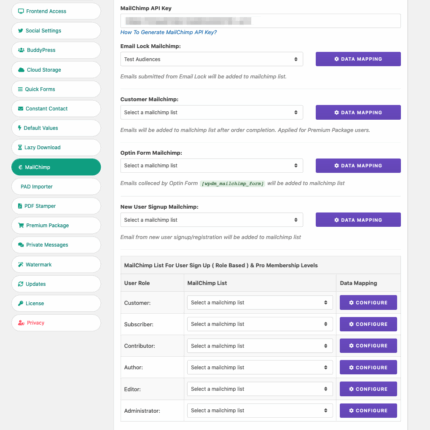Image resolution: width=430 pixels, height=430 pixels.
Task: Click Data Mapping for Optin Form Mailchimp
Action: (x=358, y=166)
